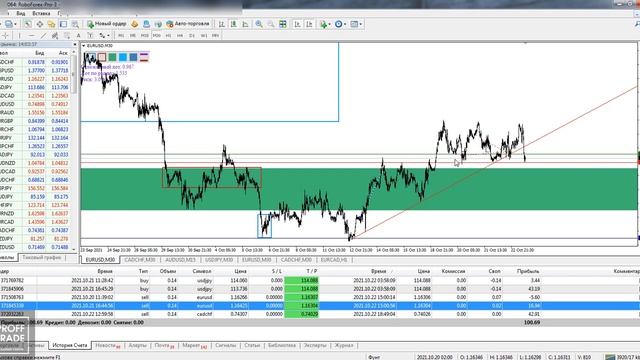
Task: Select order row 371769782
Action: click(x=320, y=280)
